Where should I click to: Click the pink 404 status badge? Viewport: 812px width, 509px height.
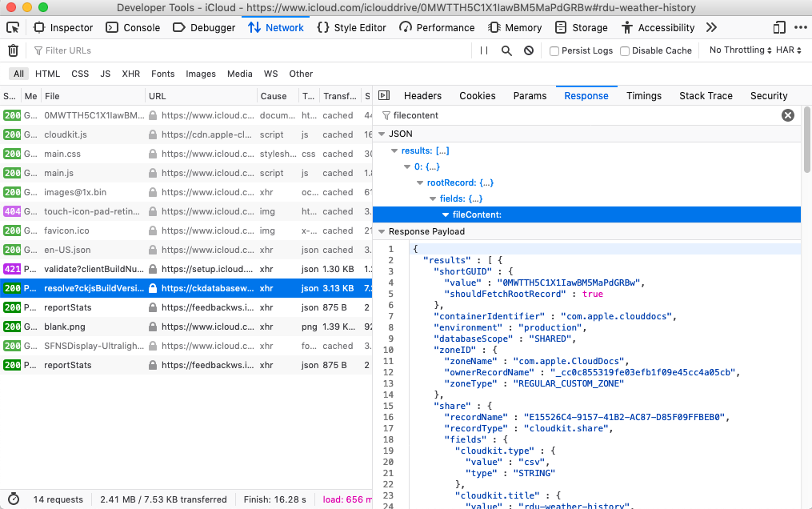pyautogui.click(x=10, y=211)
